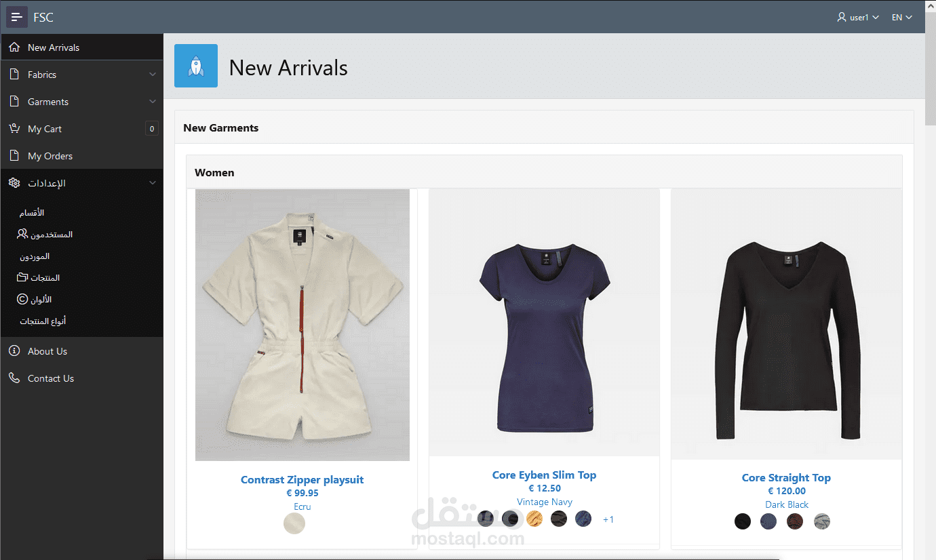Open the الموردون menu entry
Viewport: 936px width, 560px height.
(x=35, y=256)
